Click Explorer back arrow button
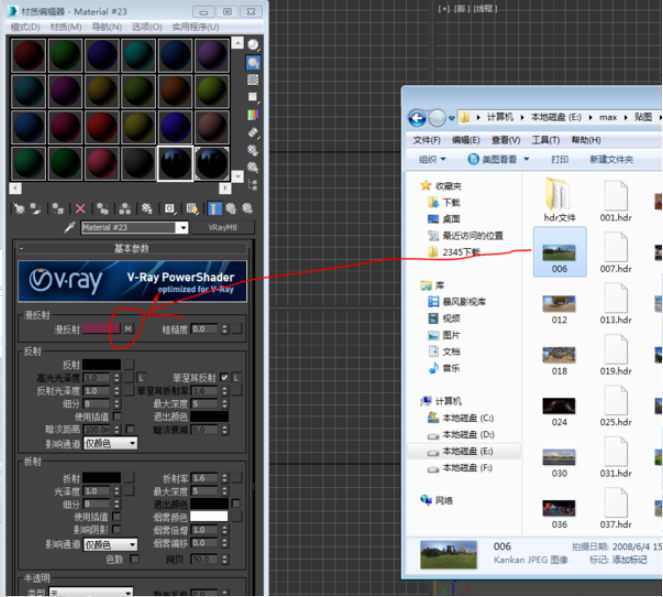The height and width of the screenshot is (597, 663). [x=417, y=118]
